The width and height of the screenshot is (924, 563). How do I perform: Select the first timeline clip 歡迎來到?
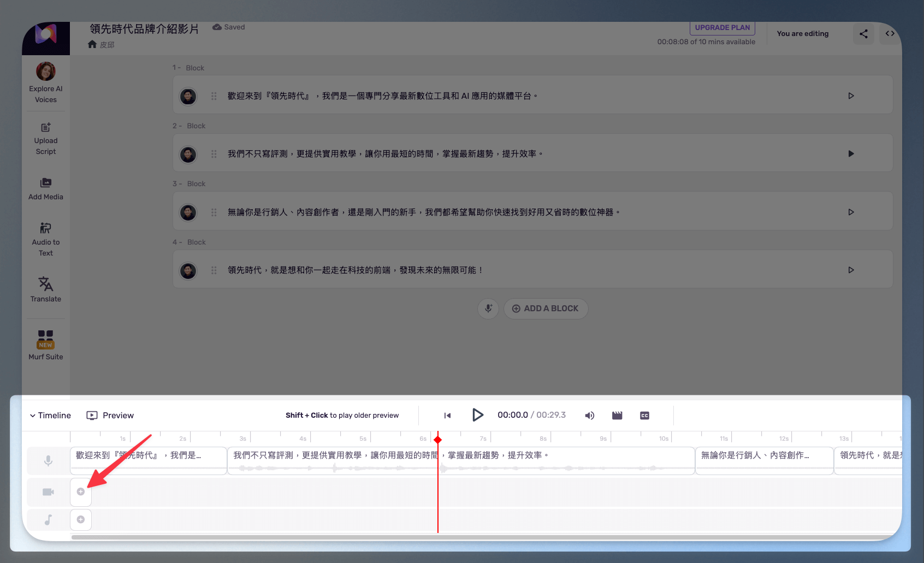click(x=149, y=461)
